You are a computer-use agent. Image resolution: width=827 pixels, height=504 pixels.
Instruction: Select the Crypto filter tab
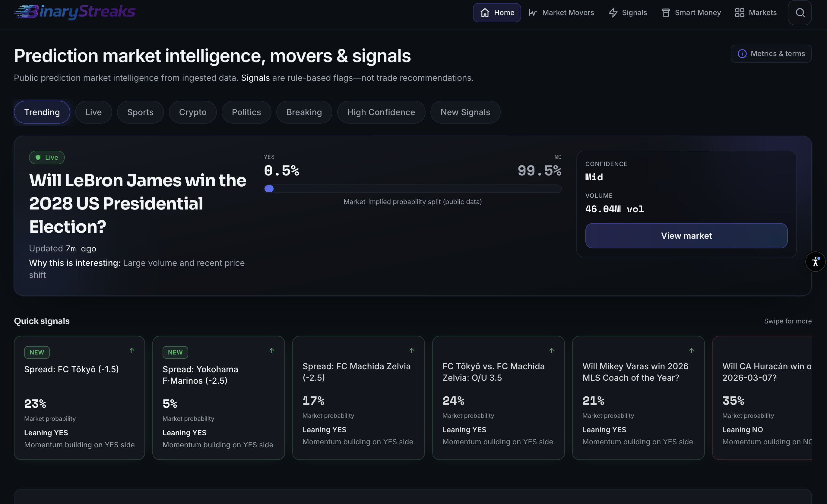(193, 112)
